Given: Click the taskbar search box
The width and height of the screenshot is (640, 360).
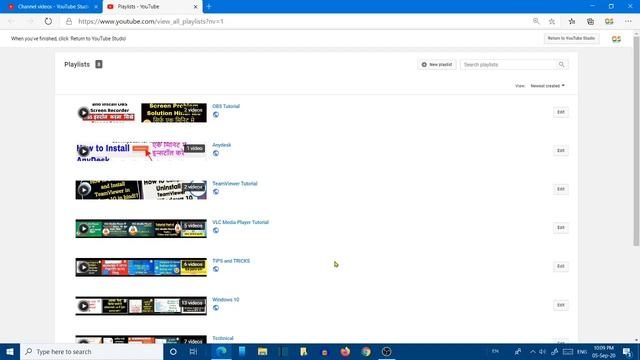Looking at the screenshot, I should point(92,351).
